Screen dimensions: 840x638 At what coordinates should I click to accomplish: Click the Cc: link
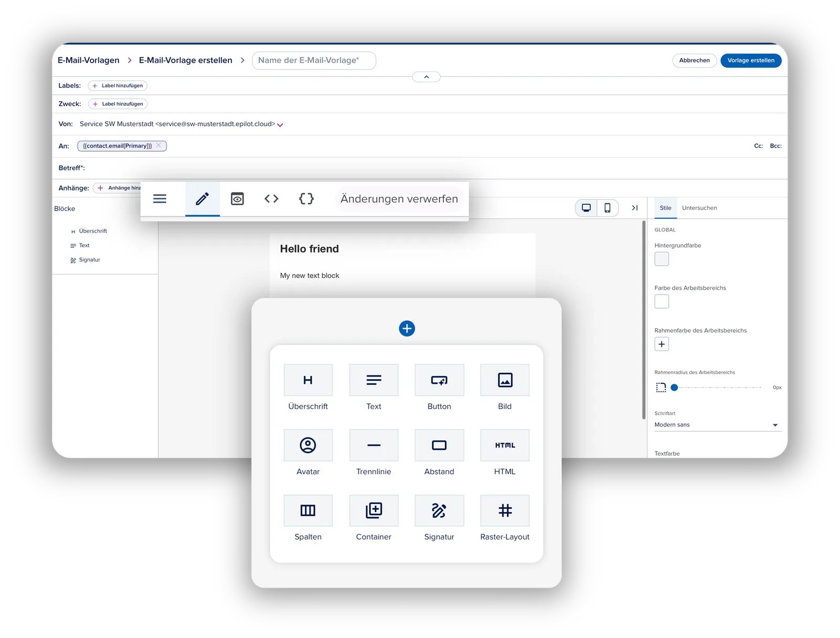click(x=758, y=146)
